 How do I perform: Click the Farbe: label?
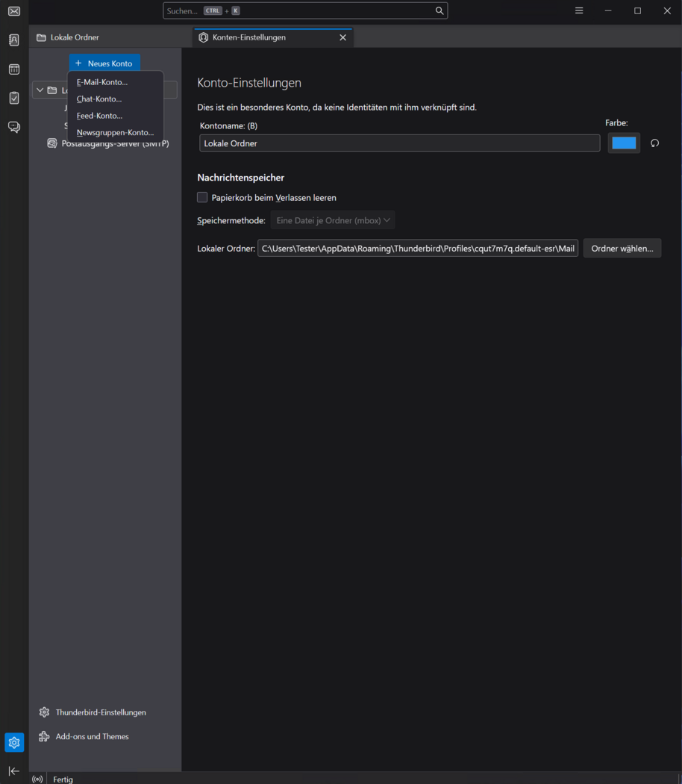[616, 122]
